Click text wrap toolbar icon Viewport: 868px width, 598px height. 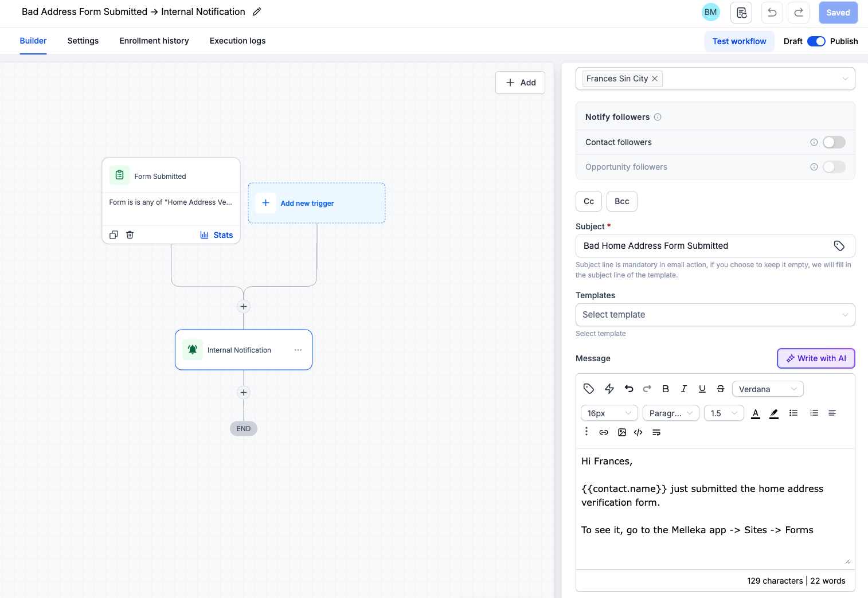tap(656, 432)
